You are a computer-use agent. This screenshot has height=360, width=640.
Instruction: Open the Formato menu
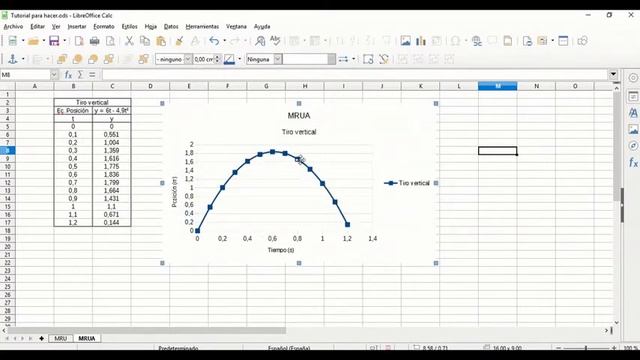(x=104, y=27)
